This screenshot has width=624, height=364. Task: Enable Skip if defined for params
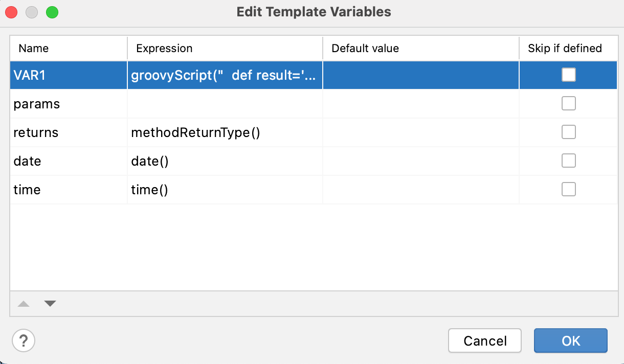click(x=568, y=104)
